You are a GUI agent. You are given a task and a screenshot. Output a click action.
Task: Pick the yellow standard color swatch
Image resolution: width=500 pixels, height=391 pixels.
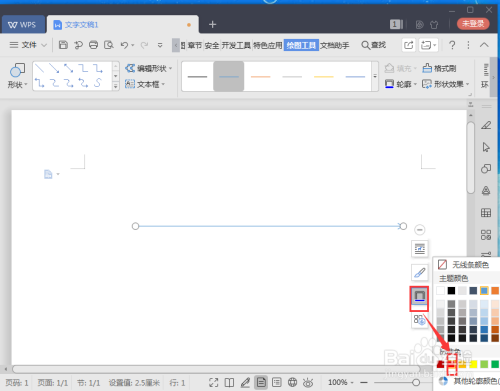[x=473, y=364]
